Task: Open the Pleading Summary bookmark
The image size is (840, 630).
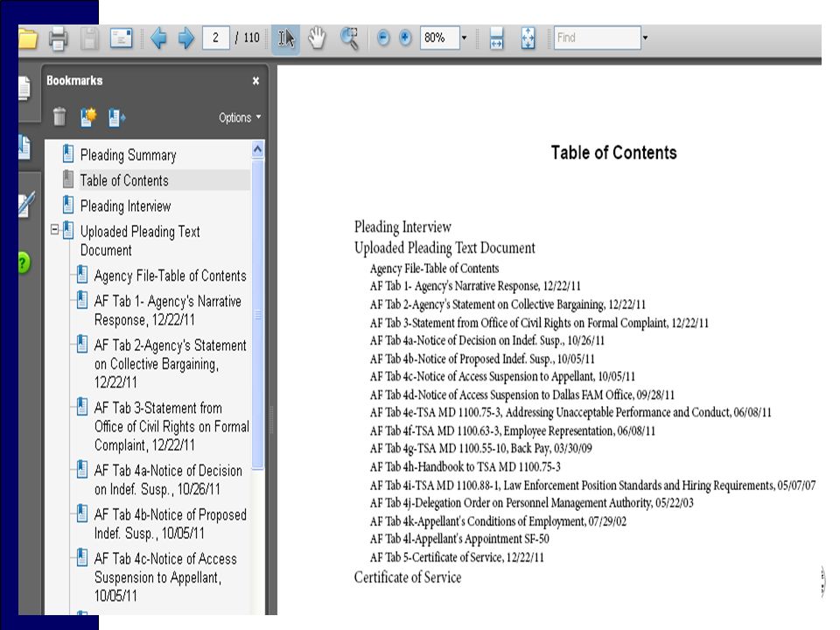Action: click(128, 156)
